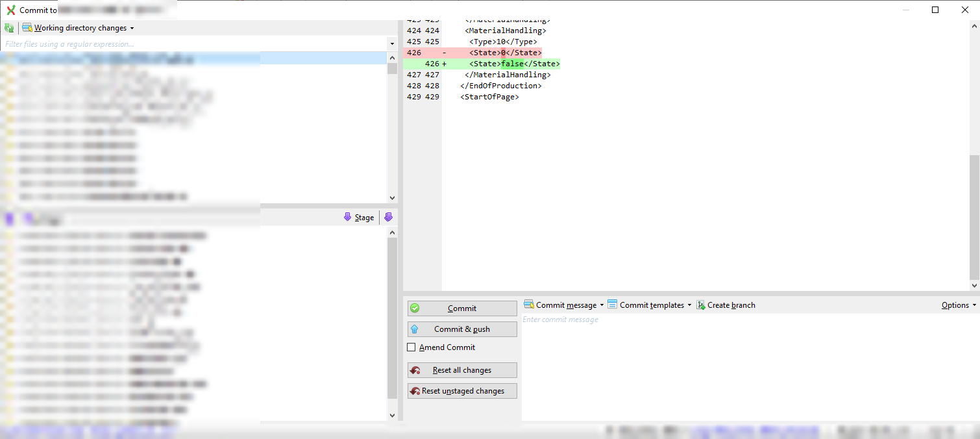Click the diff viewer scroll-up arrow
The image size is (980, 439).
975,26
